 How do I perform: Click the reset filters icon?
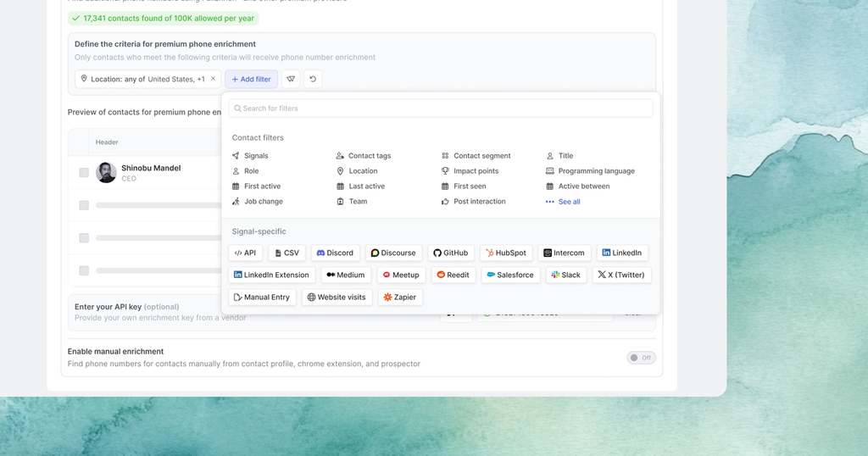coord(313,79)
